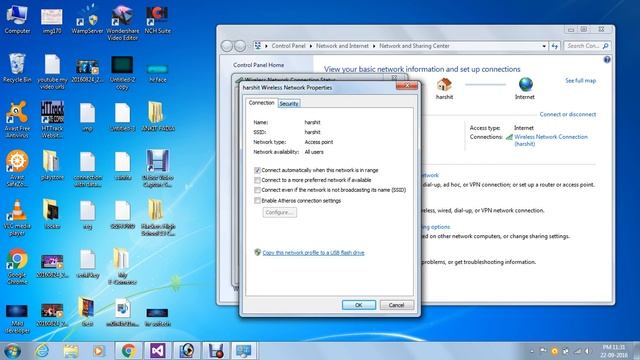This screenshot has height=360, width=640.
Task: Switch to Chrome in the taskbar
Action: point(128,351)
